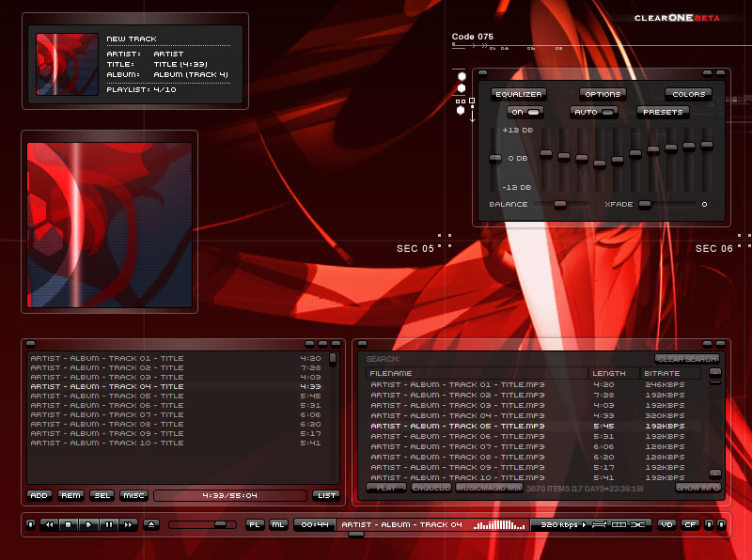Click the CLEAR SEARCH button
Viewport: 752px width, 560px height.
click(x=687, y=359)
